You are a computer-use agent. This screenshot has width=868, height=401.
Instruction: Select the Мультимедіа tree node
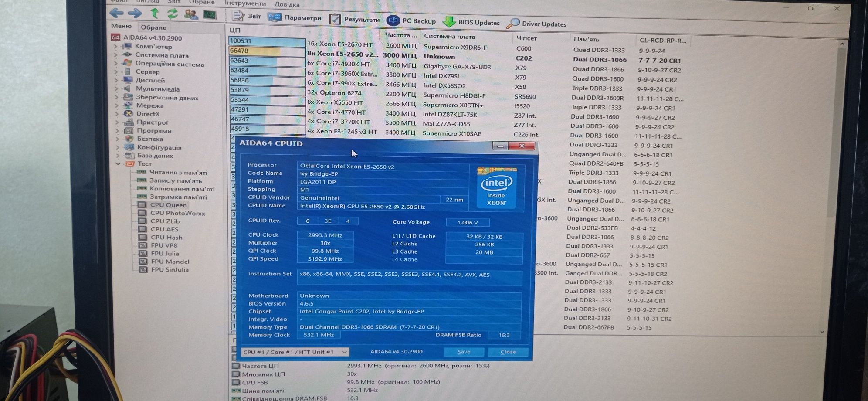pyautogui.click(x=158, y=89)
